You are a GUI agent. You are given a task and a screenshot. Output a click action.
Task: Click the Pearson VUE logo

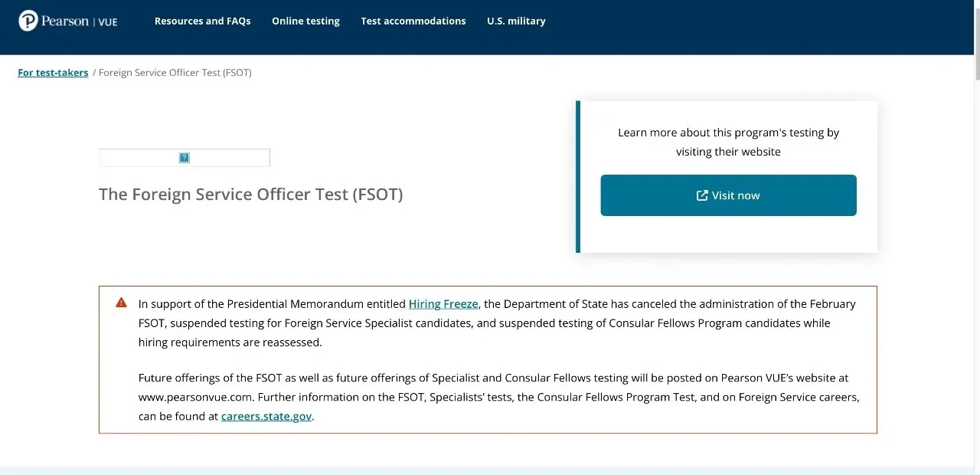[x=68, y=21]
